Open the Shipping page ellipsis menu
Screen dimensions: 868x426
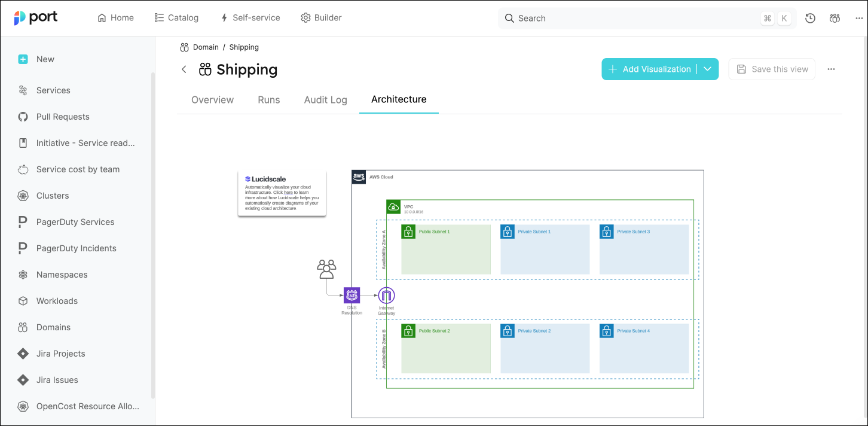pyautogui.click(x=831, y=69)
